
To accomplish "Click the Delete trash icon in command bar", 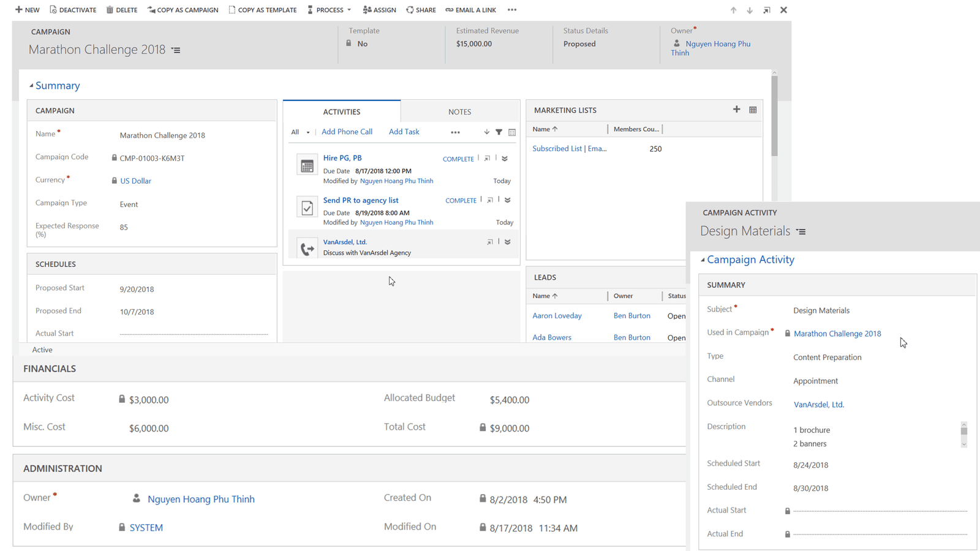I will coord(110,10).
